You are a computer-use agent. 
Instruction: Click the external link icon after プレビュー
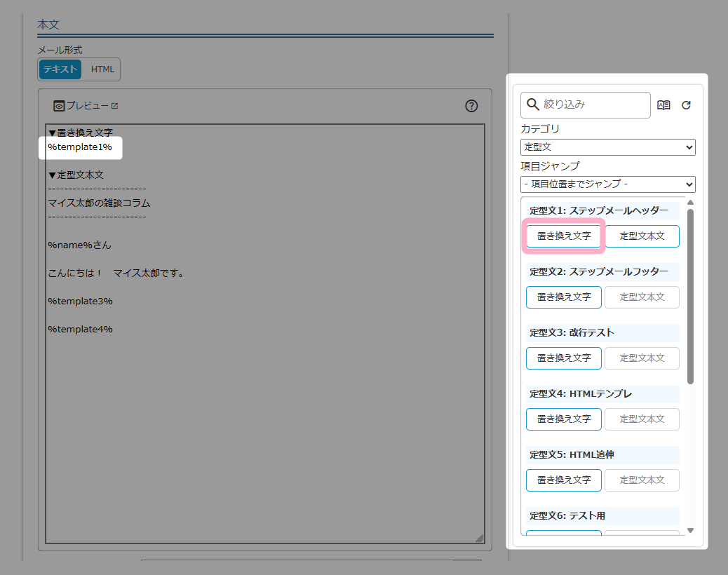[x=115, y=106]
